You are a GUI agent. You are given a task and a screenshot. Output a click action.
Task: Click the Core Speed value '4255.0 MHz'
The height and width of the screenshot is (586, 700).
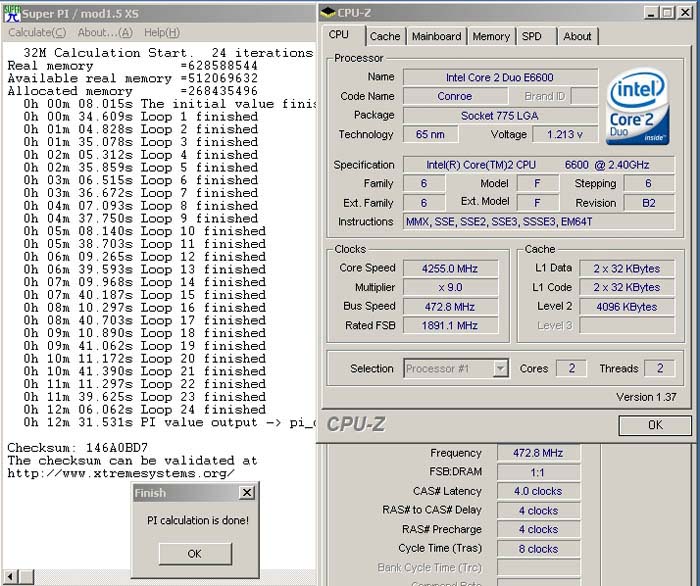tap(450, 269)
